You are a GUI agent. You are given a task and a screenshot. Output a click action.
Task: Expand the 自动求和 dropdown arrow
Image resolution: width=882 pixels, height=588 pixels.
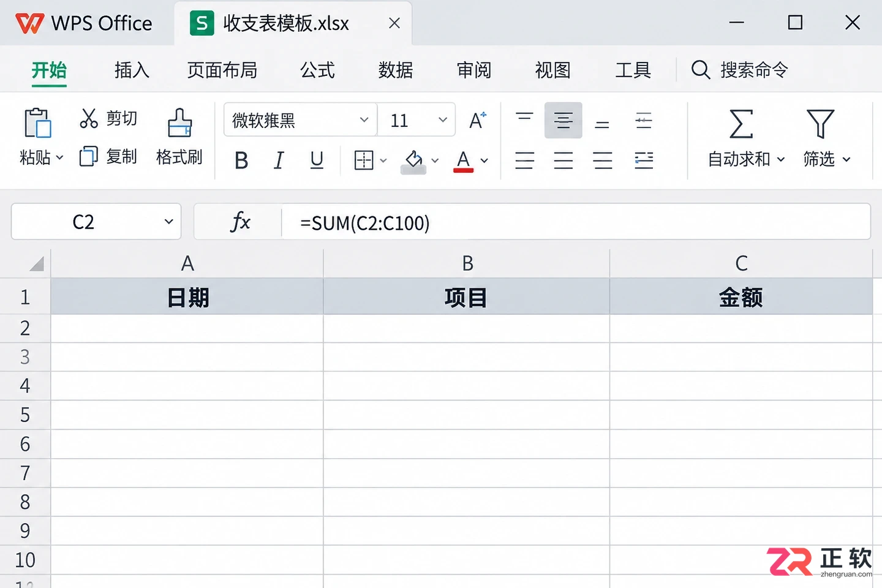781,159
